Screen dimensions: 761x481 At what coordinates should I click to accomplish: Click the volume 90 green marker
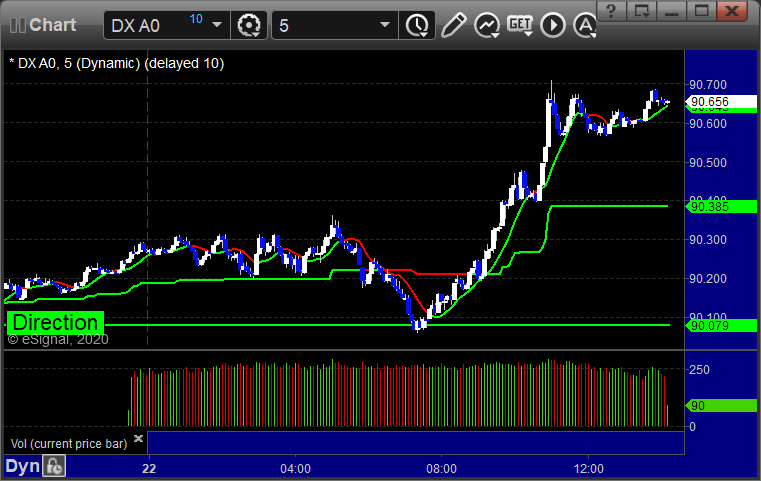tap(721, 406)
